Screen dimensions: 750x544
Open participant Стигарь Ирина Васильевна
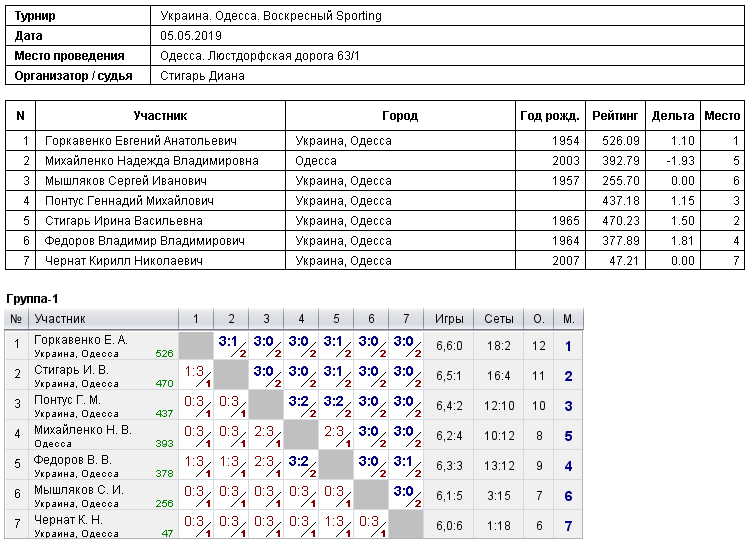tap(123, 221)
